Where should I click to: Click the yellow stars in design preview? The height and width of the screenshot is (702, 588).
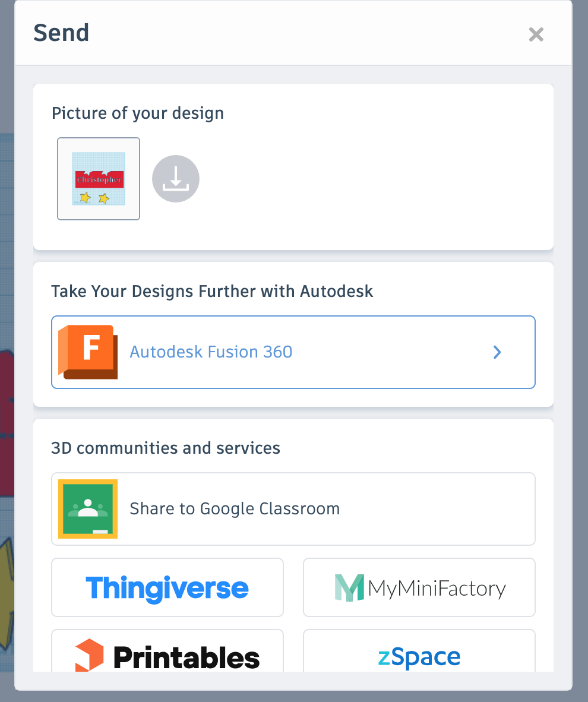tap(94, 197)
